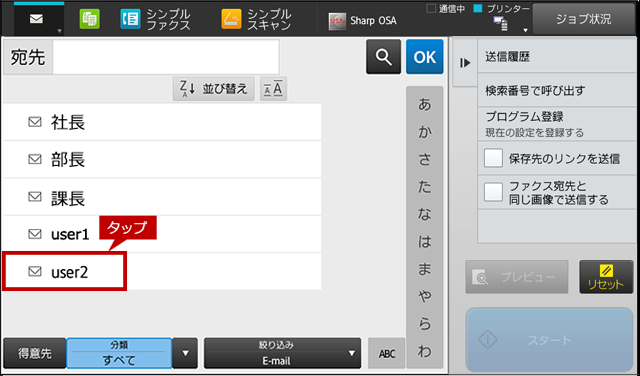Screen dimensions: 640x376
Task: Click the mail icon beside 社長
Action: click(x=35, y=122)
